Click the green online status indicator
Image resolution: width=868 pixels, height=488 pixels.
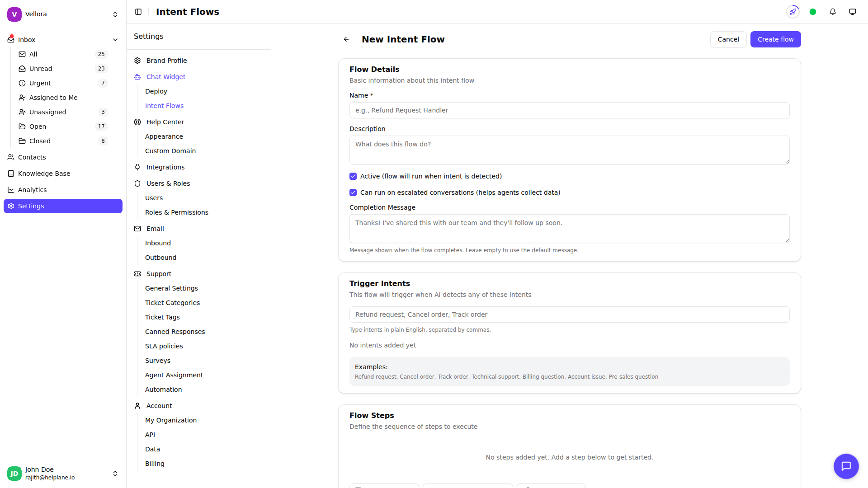pos(813,12)
